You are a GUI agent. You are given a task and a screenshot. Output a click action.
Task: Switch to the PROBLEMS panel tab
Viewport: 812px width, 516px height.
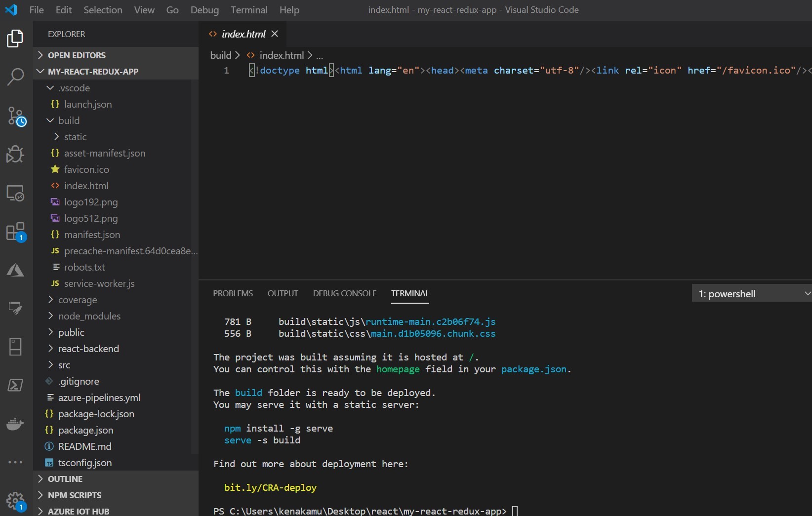233,293
